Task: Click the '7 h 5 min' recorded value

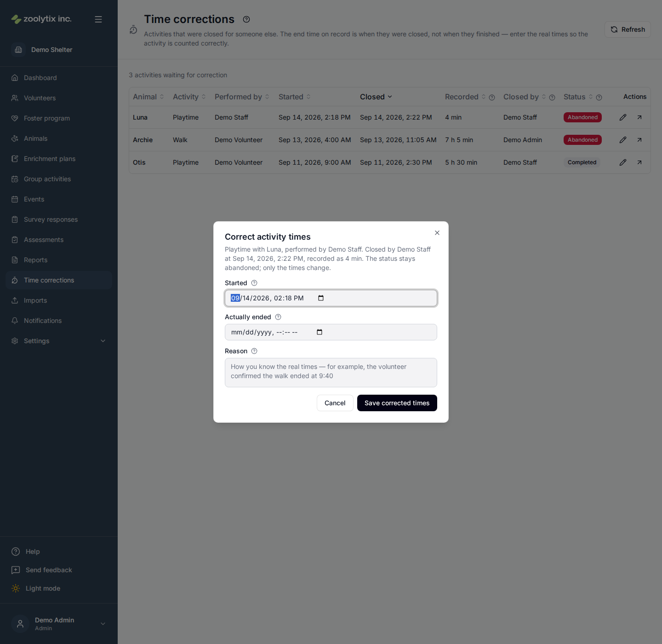Action: click(x=459, y=140)
